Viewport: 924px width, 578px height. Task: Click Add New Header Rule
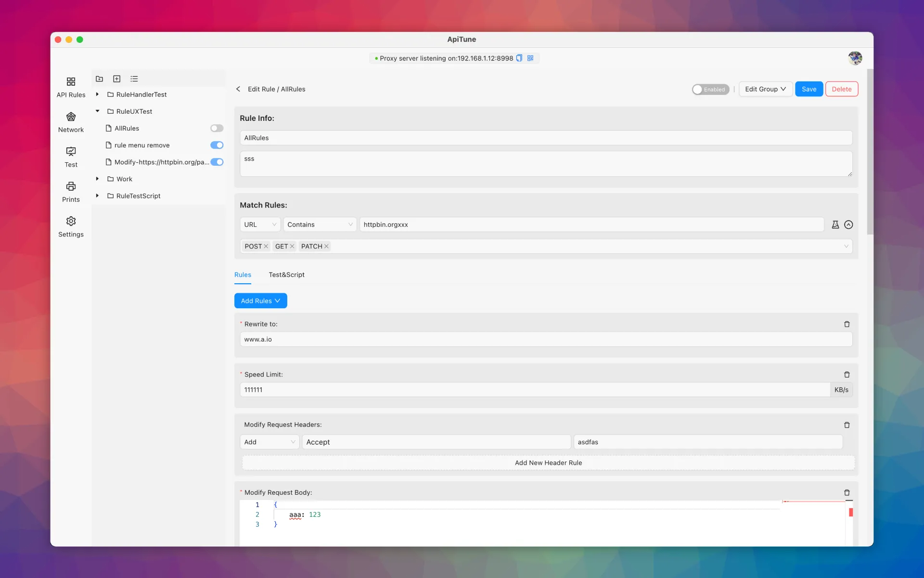coord(548,463)
